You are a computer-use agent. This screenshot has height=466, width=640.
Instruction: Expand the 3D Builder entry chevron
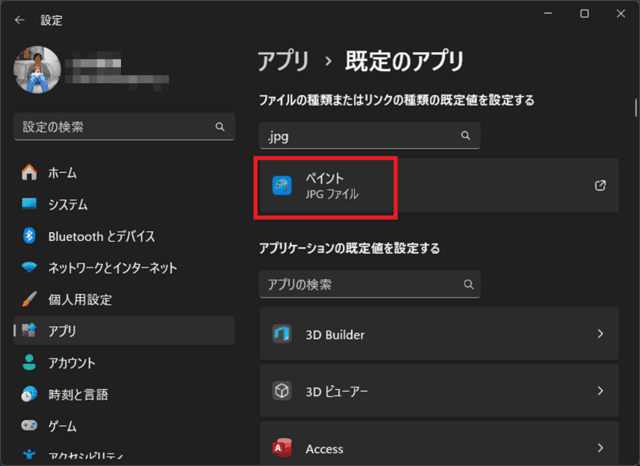(600, 334)
